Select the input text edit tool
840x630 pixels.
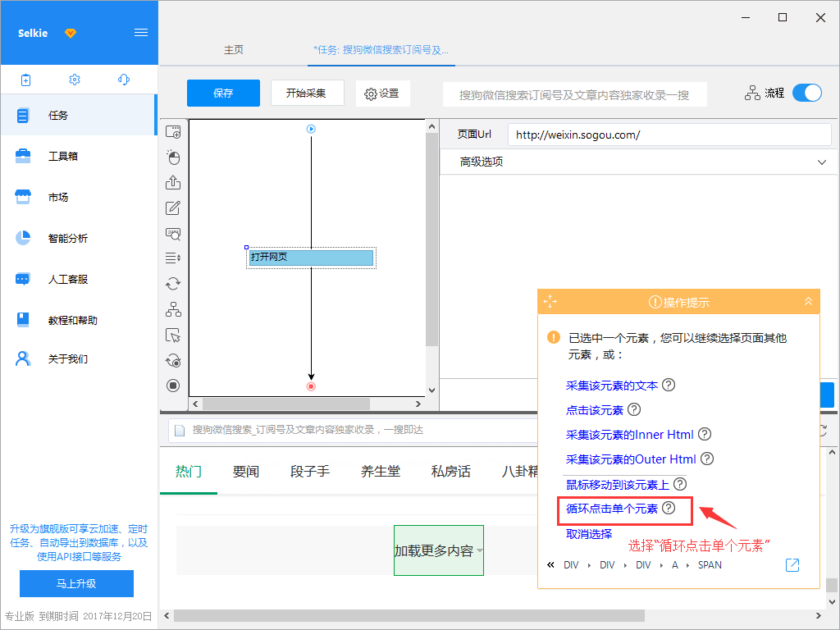[173, 208]
